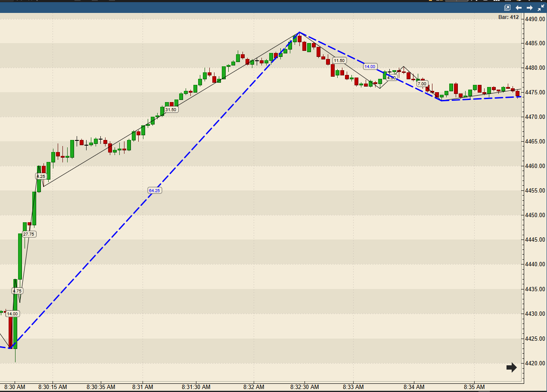Click the 8:35 AM time axis label
547x392 pixels.
[x=475, y=387]
